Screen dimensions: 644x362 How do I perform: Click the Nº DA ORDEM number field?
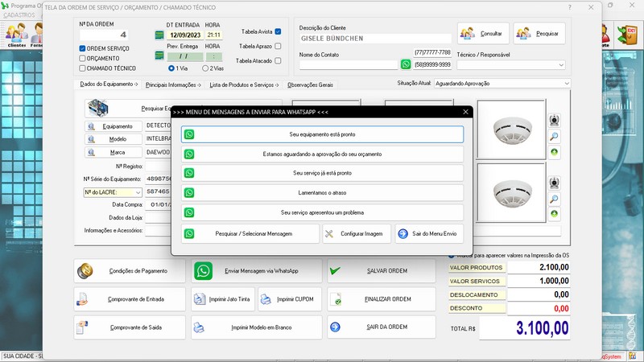point(105,35)
